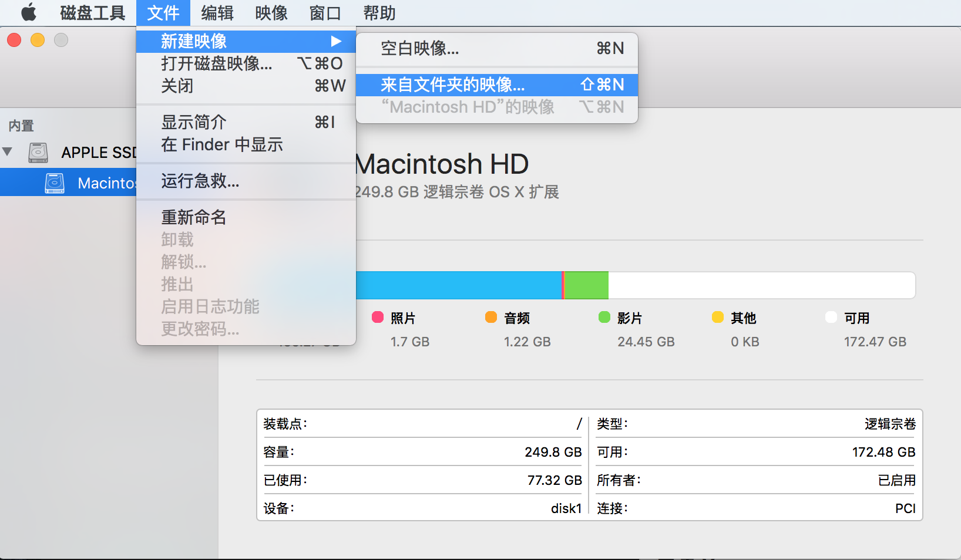Minimize the Disk Utility window
The height and width of the screenshot is (560, 961).
point(38,40)
